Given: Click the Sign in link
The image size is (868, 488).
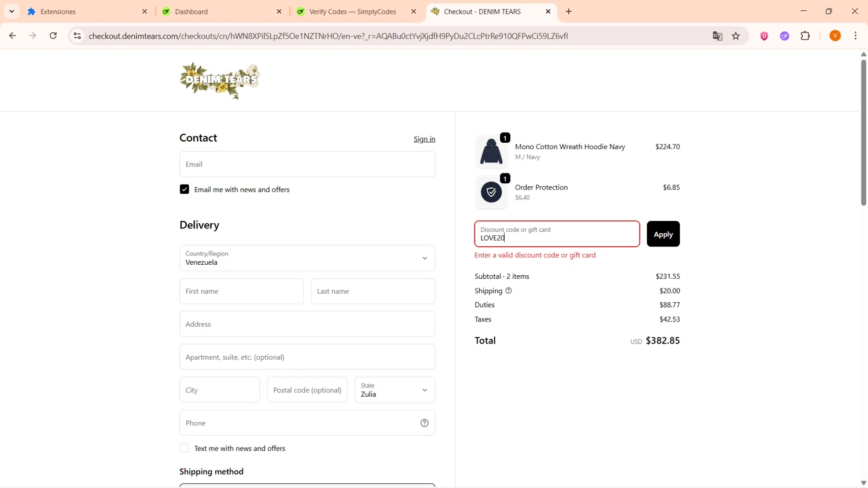Looking at the screenshot, I should (424, 139).
